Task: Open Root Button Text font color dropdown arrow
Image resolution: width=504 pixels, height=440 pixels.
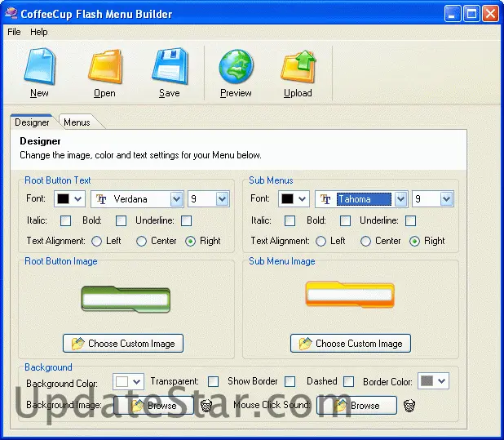Action: [77, 199]
